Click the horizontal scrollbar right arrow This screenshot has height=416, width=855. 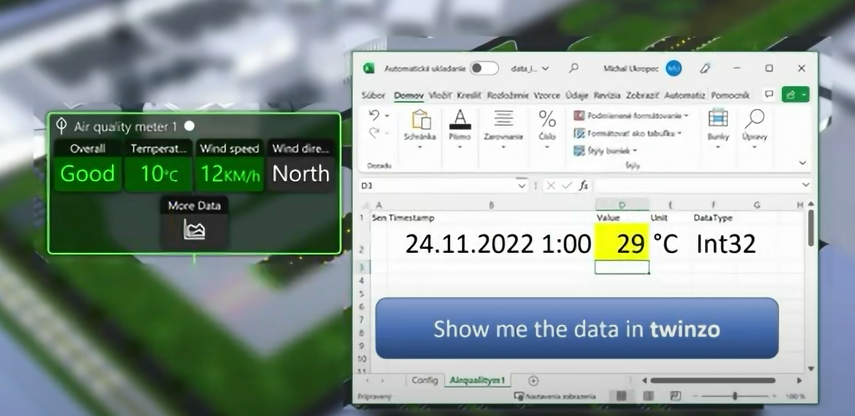[x=799, y=381]
